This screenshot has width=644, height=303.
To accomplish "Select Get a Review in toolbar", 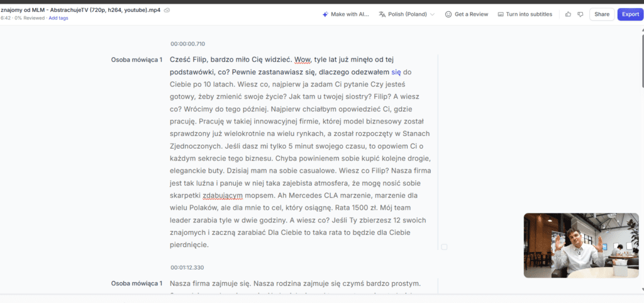I will (471, 14).
